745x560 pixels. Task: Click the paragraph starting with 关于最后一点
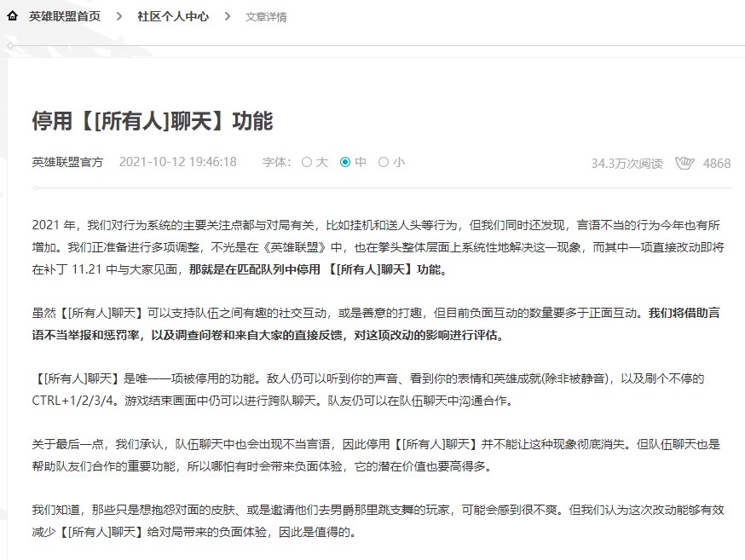[376, 455]
